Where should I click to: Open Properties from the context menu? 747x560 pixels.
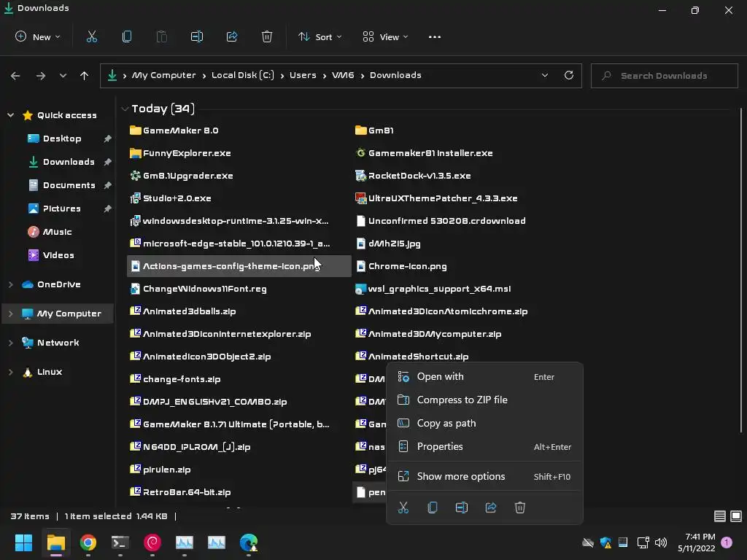point(484,447)
